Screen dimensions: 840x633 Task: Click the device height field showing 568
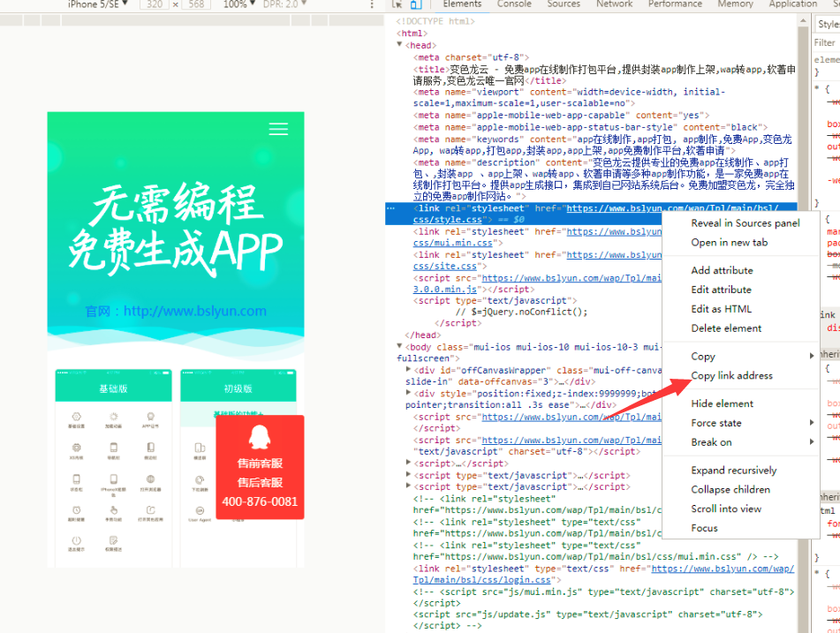tap(196, 4)
